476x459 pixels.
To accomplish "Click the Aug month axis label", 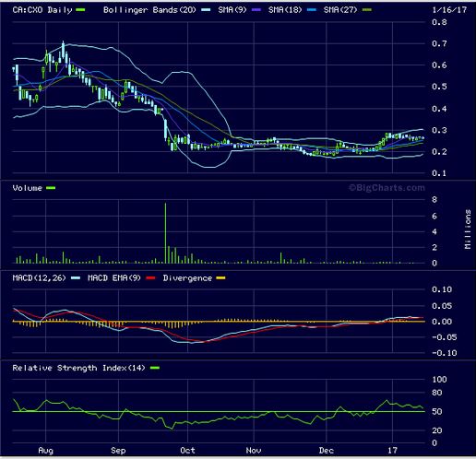I will 45,451.
